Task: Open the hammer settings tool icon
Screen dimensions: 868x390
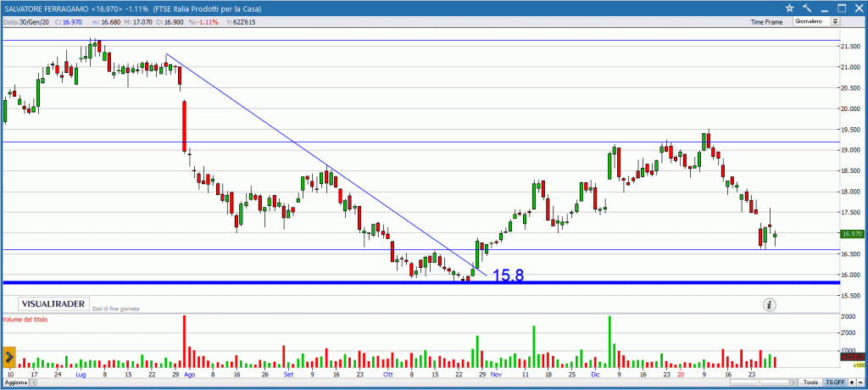Action: 807,8
